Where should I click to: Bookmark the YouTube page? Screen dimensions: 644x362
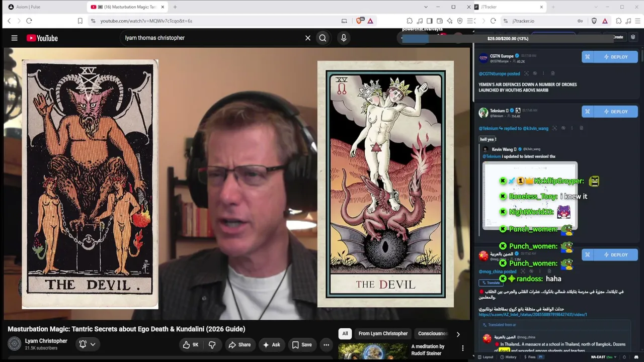coord(80,21)
